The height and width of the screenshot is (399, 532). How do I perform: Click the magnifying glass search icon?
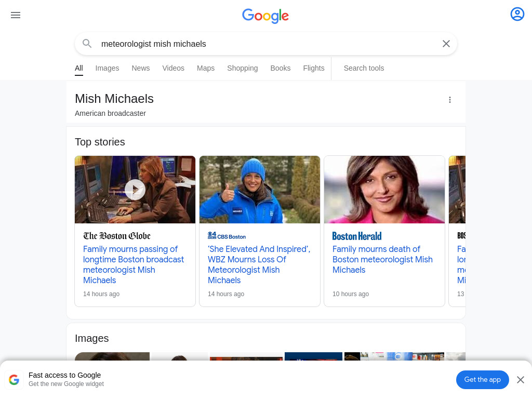click(x=87, y=44)
